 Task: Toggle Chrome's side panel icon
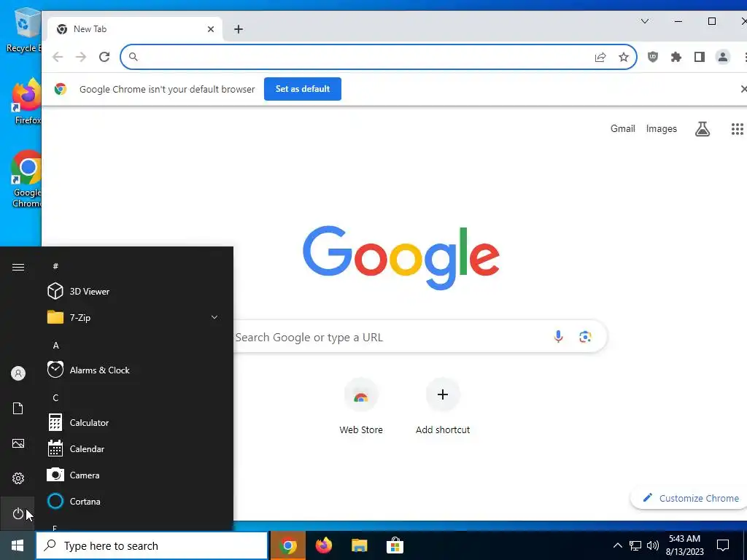click(700, 57)
